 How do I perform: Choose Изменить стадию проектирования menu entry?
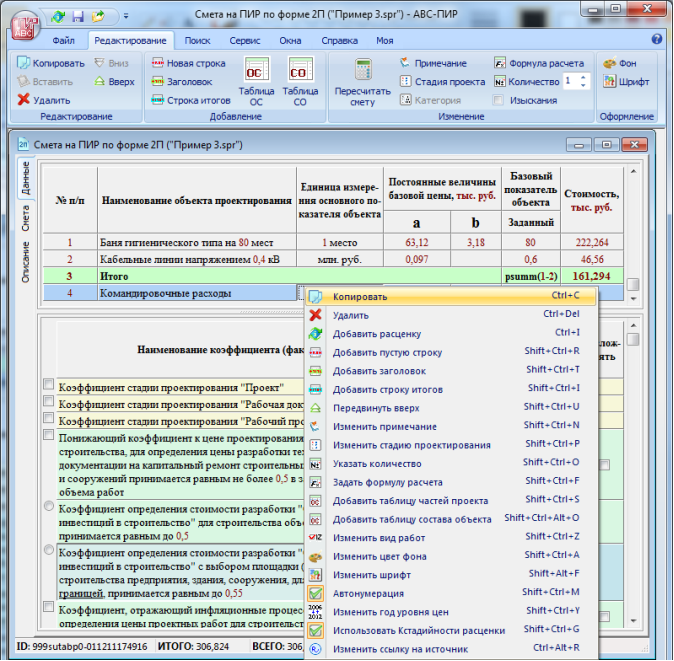(451, 444)
